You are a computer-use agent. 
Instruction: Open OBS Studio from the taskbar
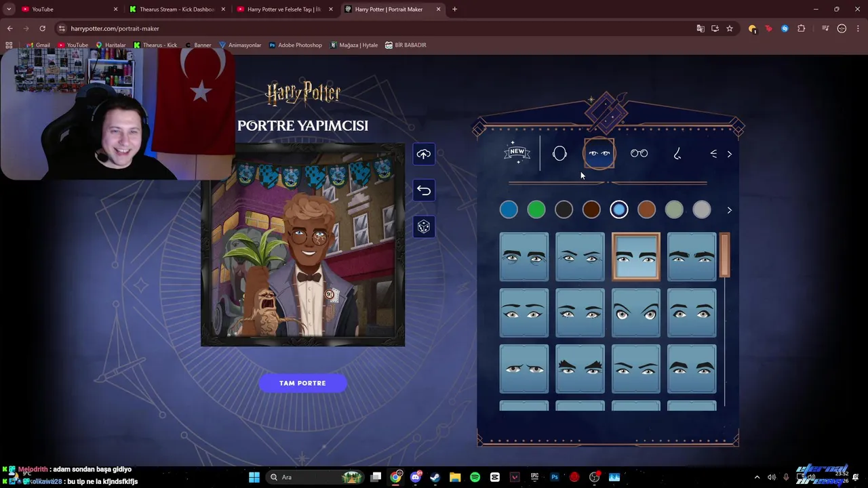[594, 477]
